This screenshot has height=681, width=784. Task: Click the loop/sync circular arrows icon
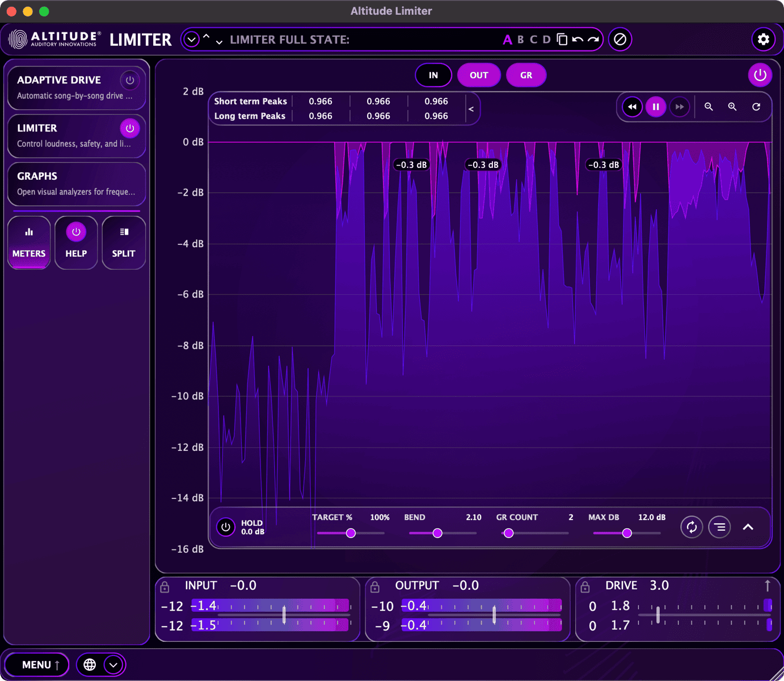click(692, 527)
